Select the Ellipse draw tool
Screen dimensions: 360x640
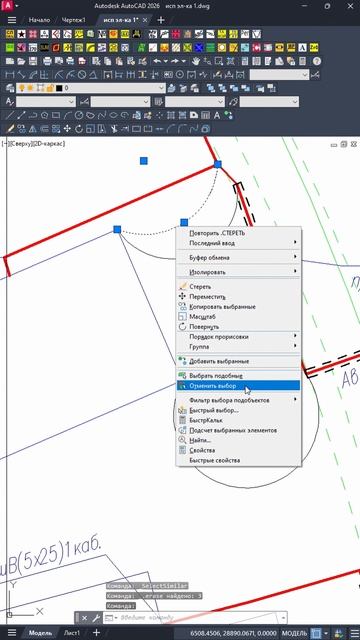pos(114,116)
